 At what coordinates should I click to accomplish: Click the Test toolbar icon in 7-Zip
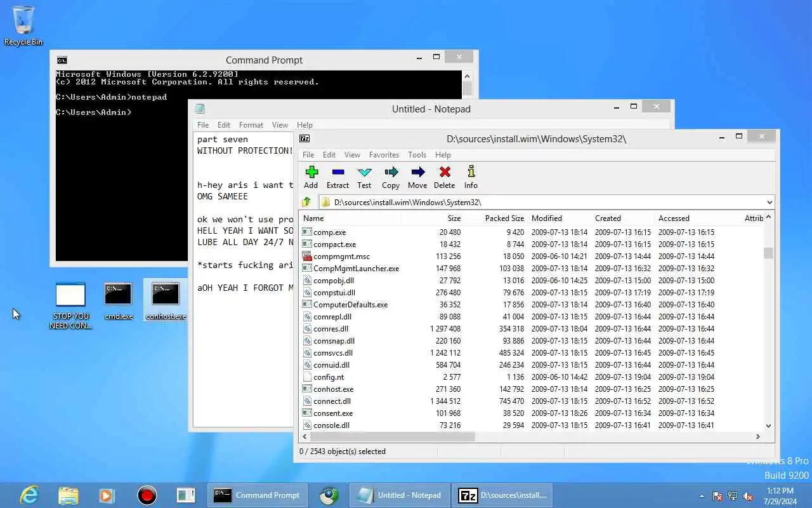coord(364,177)
